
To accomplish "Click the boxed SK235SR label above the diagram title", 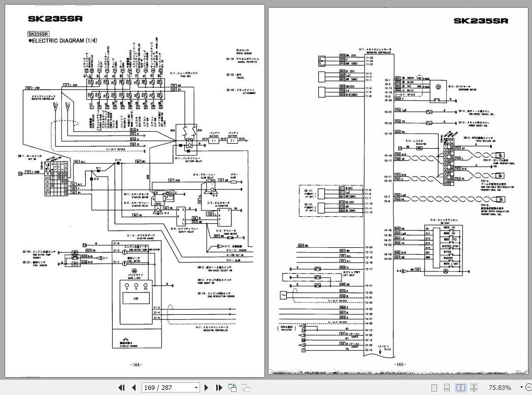I will coord(39,34).
